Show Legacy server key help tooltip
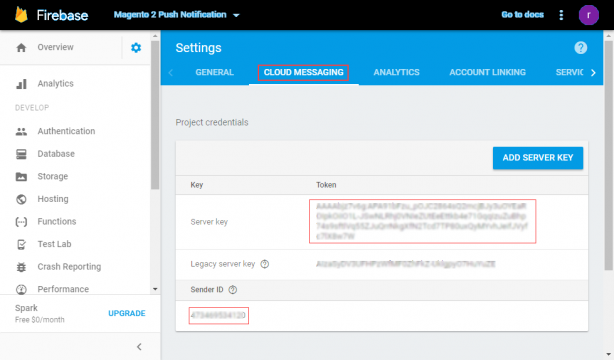Viewport: 614px width, 360px height. click(x=265, y=264)
